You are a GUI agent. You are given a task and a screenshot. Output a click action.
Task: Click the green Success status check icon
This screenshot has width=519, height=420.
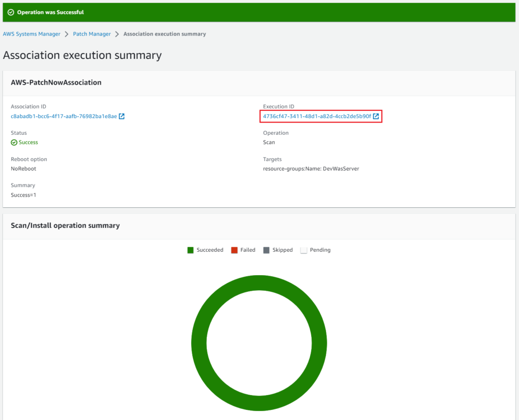point(14,142)
